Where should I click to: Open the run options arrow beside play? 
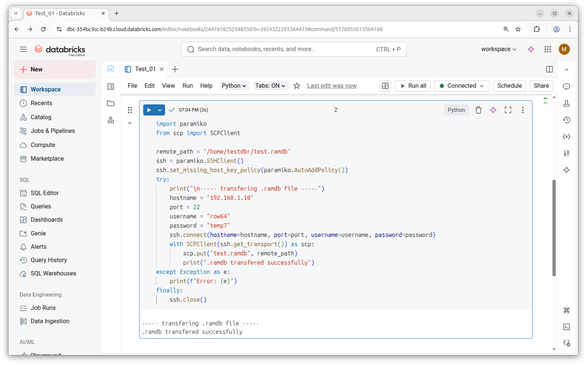[x=160, y=110]
